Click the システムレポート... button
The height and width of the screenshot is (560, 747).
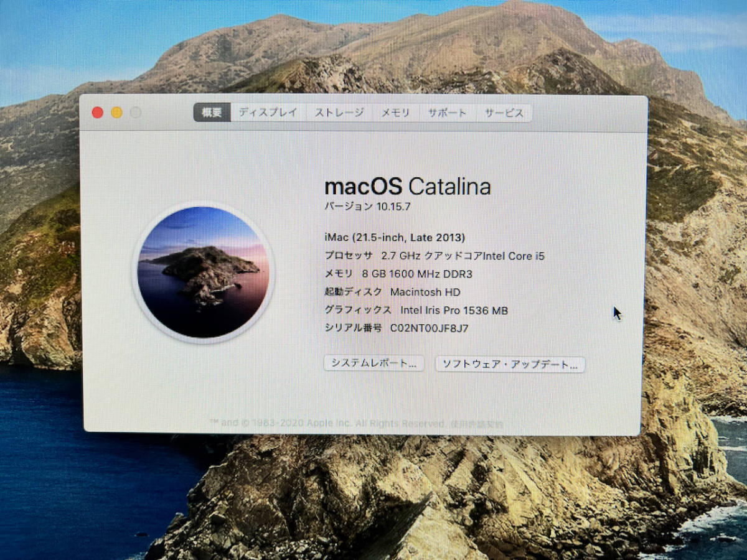pos(374,363)
